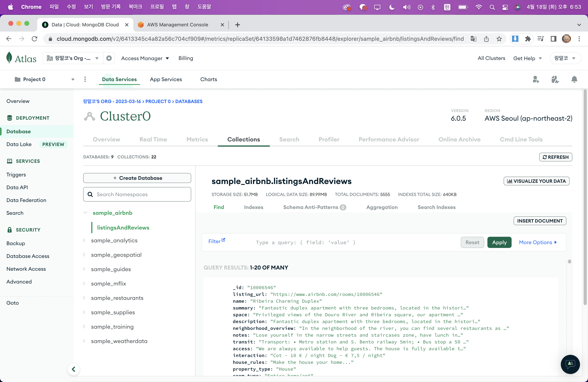The width and height of the screenshot is (588, 382).
Task: Expand sample_restaurants database
Action: point(84,298)
